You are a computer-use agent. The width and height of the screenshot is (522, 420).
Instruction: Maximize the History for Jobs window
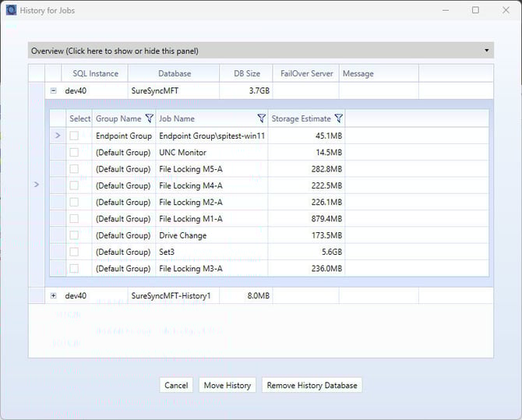(x=475, y=10)
